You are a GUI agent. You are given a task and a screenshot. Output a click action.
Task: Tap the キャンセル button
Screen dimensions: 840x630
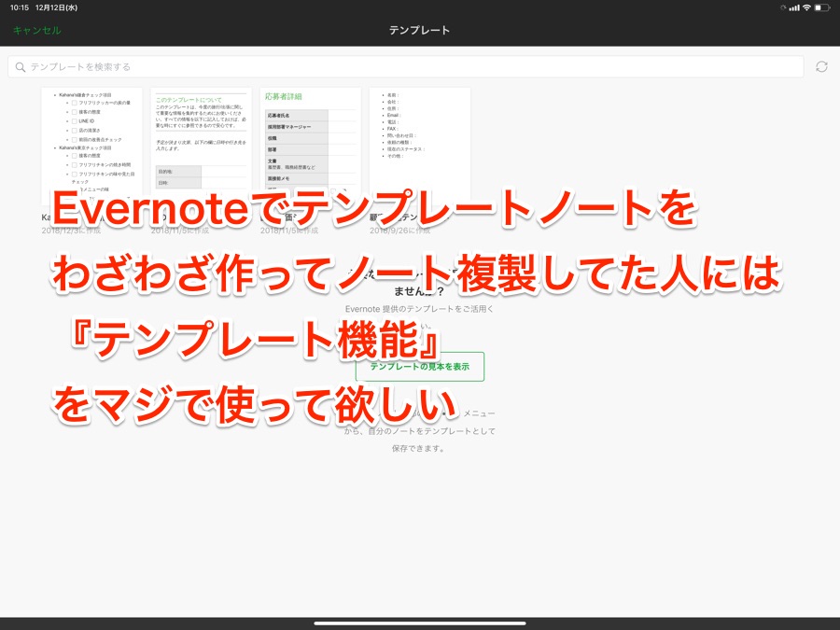37,31
